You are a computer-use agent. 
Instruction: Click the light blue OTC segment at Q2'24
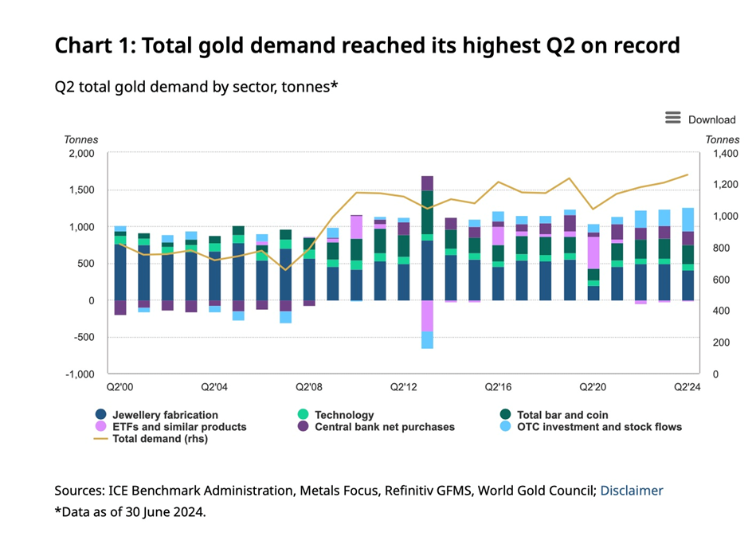click(687, 220)
